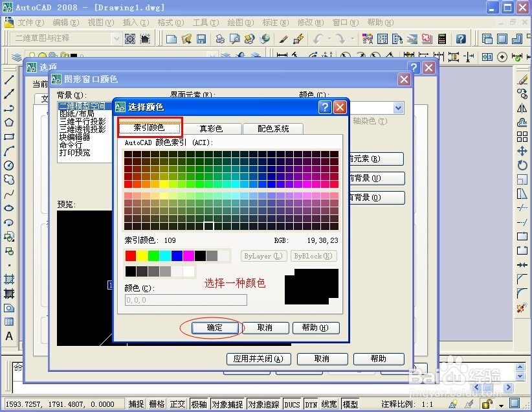Toggle DUCS in the status bar
Viewport: 532px width, 412px height.
(x=292, y=404)
